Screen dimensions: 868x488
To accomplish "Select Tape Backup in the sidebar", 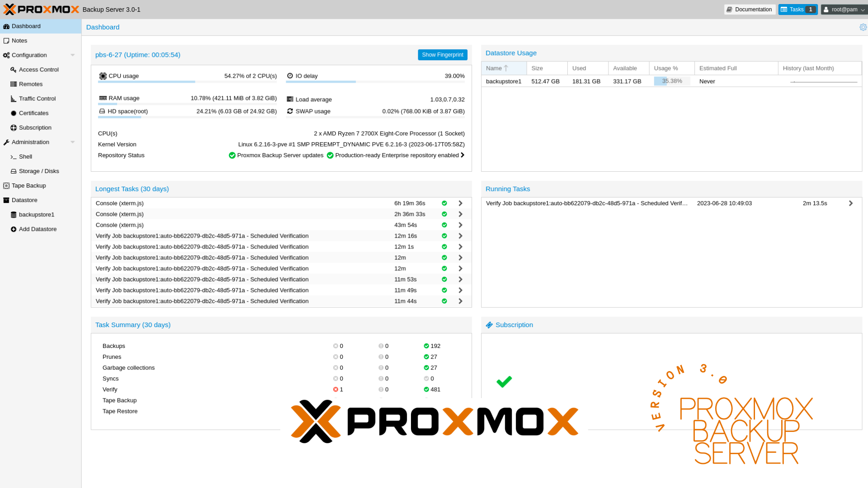I will (x=28, y=185).
